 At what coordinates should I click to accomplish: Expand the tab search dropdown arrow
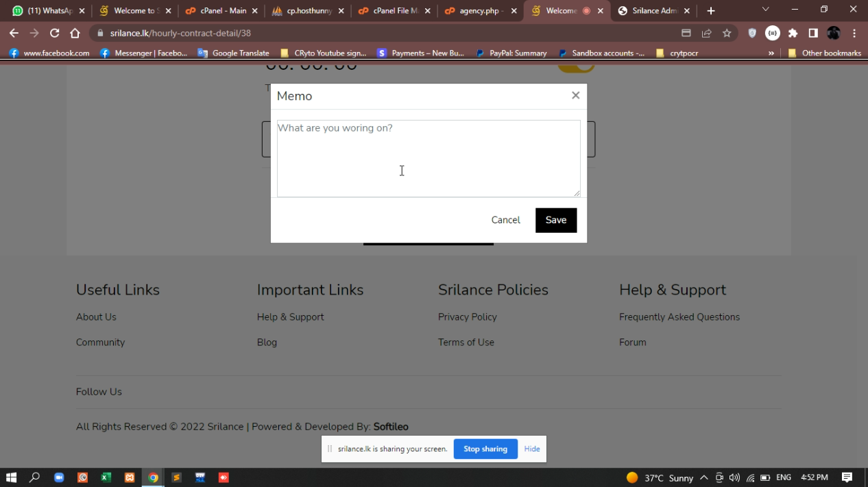(766, 10)
